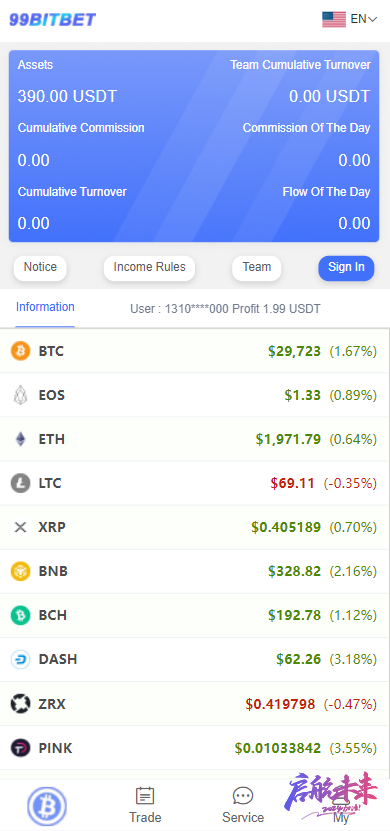Open the Team button
The height and width of the screenshot is (831, 390).
coord(256,268)
